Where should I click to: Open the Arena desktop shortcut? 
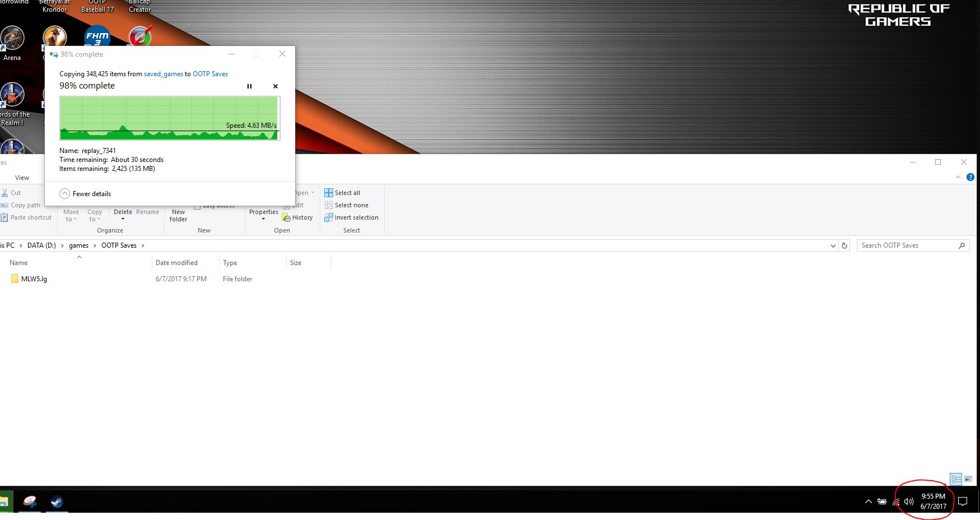coord(12,44)
